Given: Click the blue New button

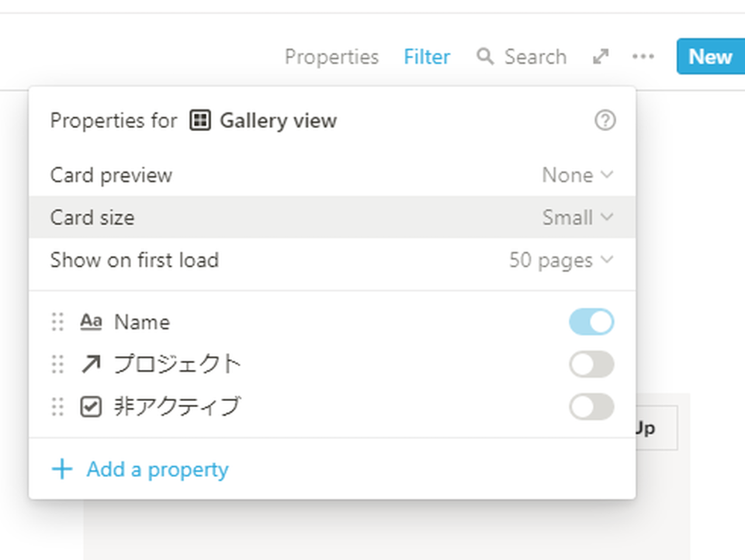Looking at the screenshot, I should (711, 57).
